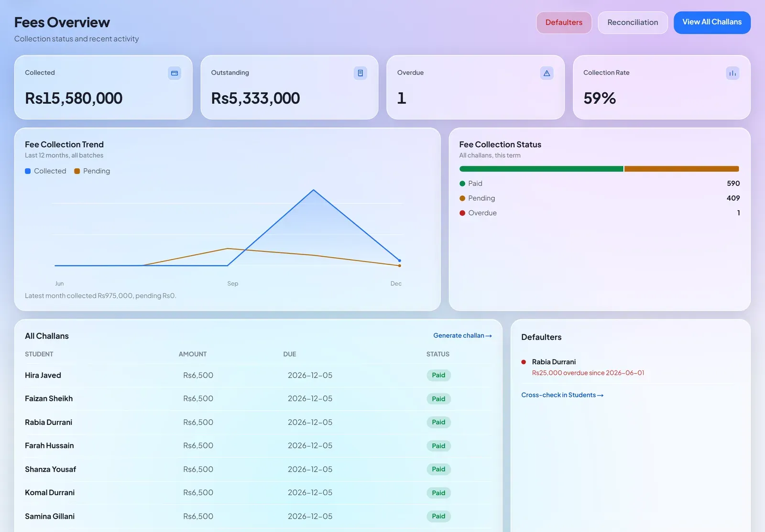This screenshot has width=765, height=532.
Task: Open Cross-check in Students link
Action: point(562,395)
